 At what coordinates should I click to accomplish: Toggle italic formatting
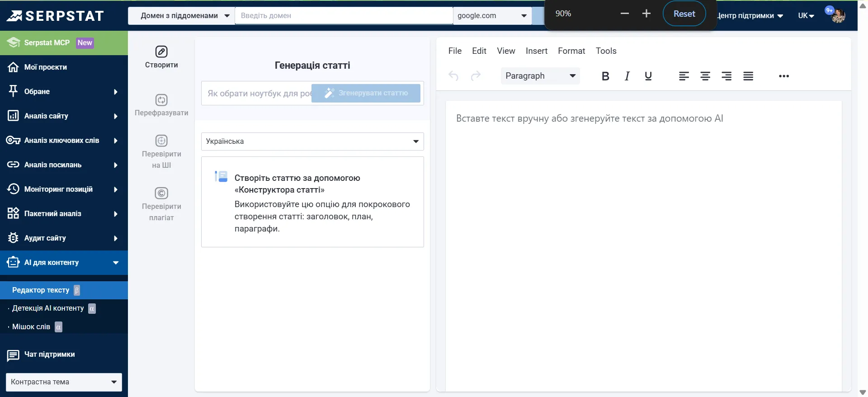[627, 76]
